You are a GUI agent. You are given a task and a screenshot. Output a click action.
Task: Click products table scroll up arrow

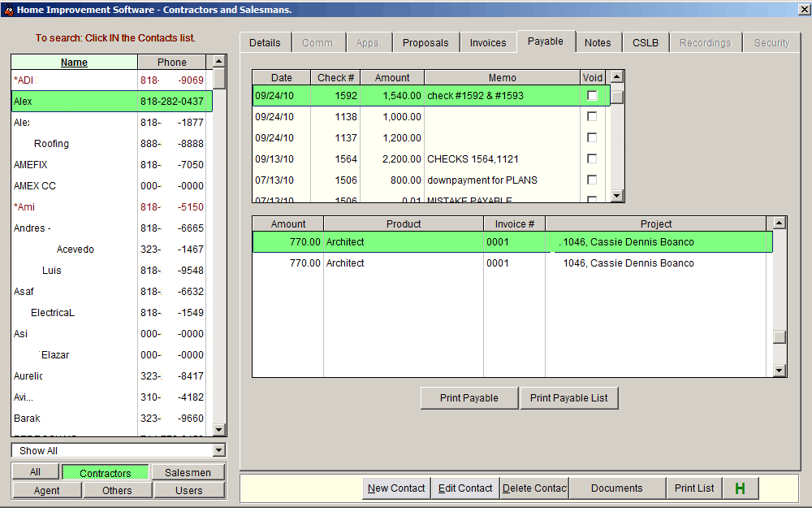[x=780, y=223]
